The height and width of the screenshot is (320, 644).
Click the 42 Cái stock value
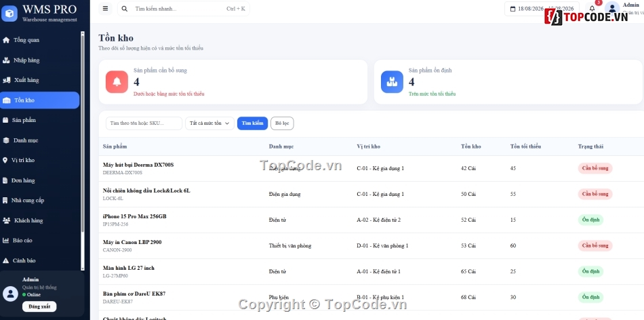coord(468,168)
